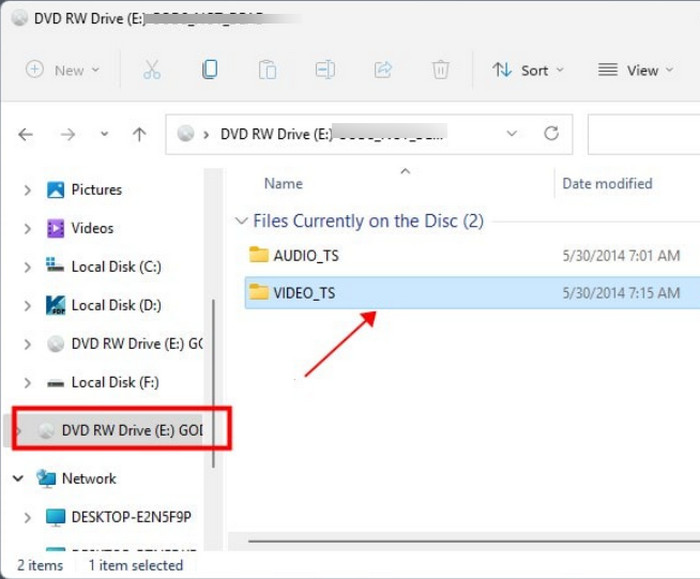Viewport: 700px width, 579px height.
Task: Click the Copy icon in toolbar
Action: click(x=209, y=70)
